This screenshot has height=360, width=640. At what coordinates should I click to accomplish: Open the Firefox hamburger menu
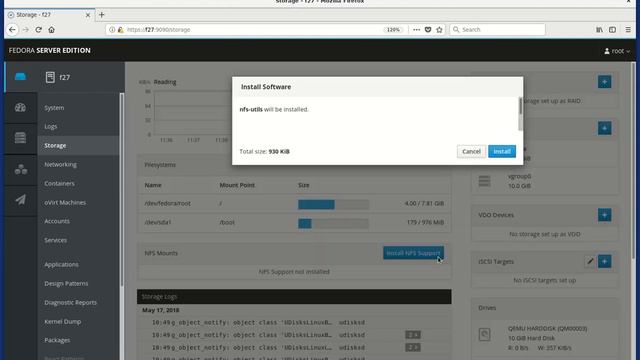(628, 29)
